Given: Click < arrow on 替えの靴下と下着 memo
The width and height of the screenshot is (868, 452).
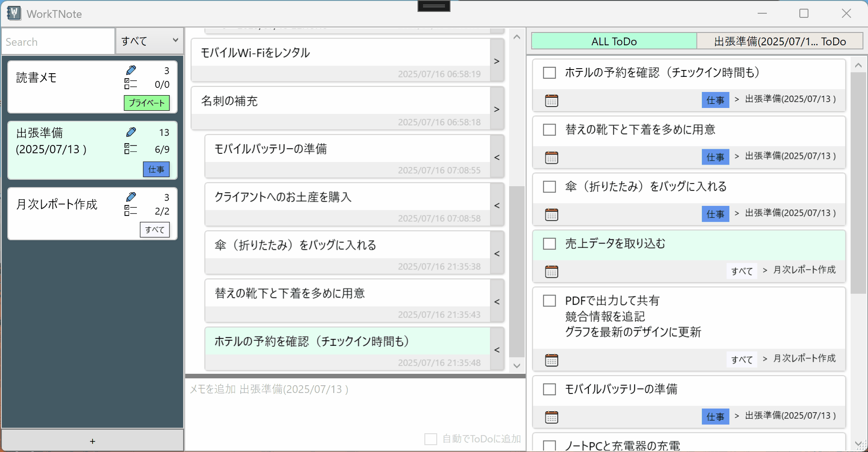Looking at the screenshot, I should tap(497, 301).
